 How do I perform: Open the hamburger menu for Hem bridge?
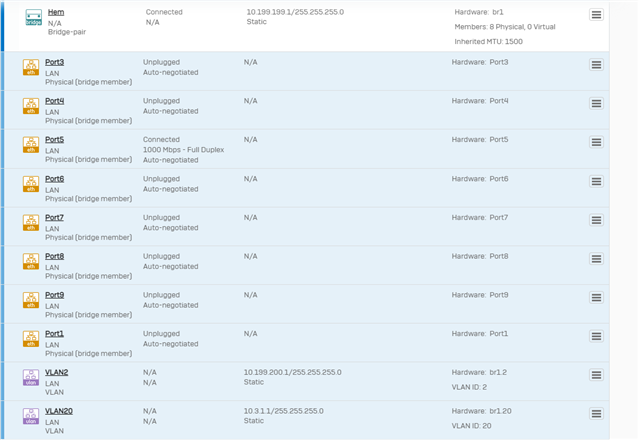(596, 15)
